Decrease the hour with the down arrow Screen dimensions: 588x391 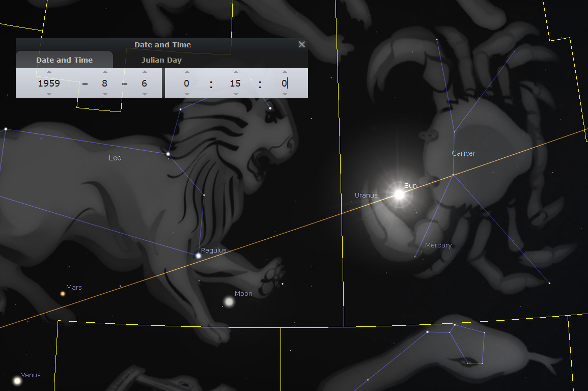coord(187,95)
